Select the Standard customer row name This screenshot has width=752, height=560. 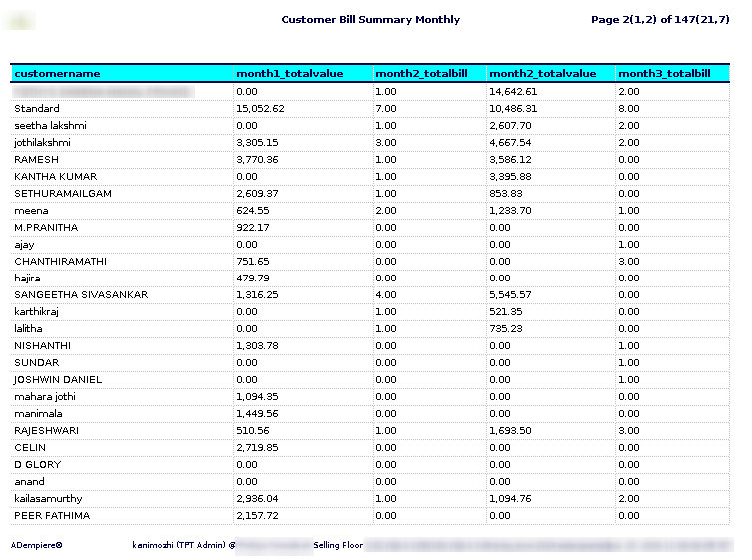coord(37,109)
